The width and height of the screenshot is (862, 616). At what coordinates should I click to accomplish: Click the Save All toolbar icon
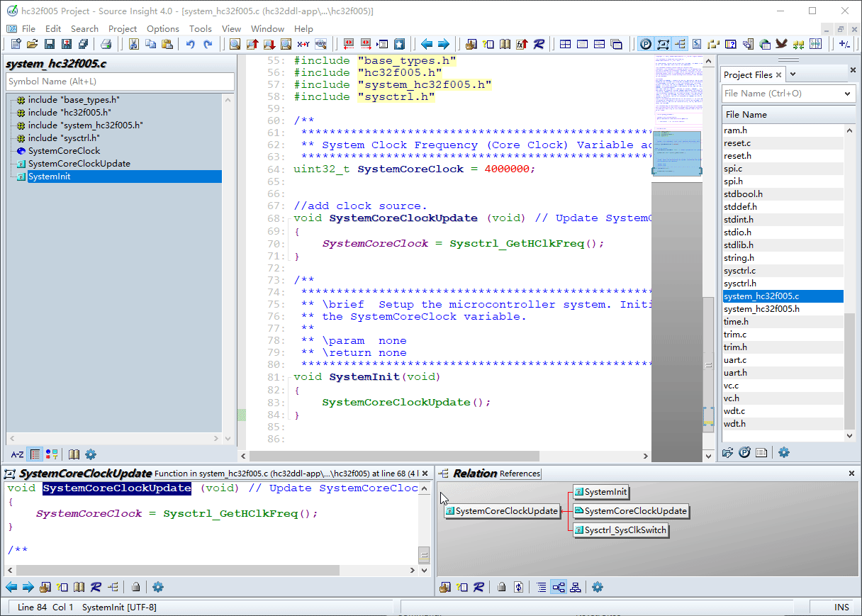click(x=84, y=44)
